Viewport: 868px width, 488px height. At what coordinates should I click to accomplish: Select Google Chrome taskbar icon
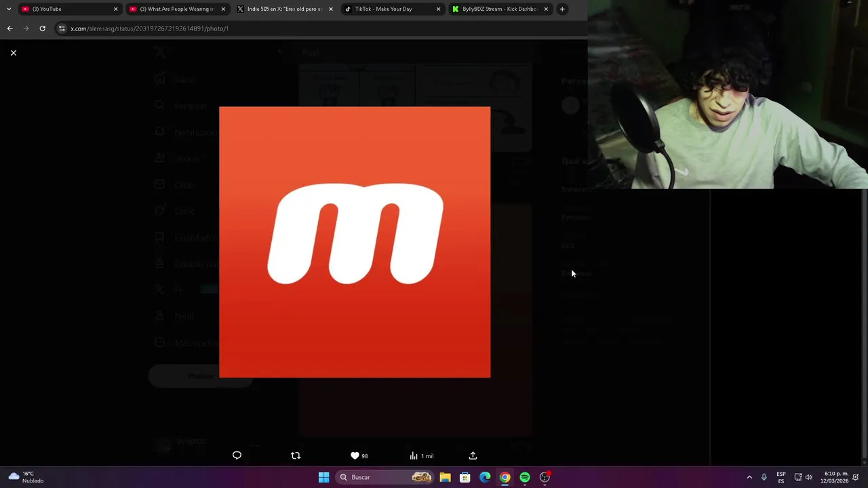pyautogui.click(x=505, y=477)
